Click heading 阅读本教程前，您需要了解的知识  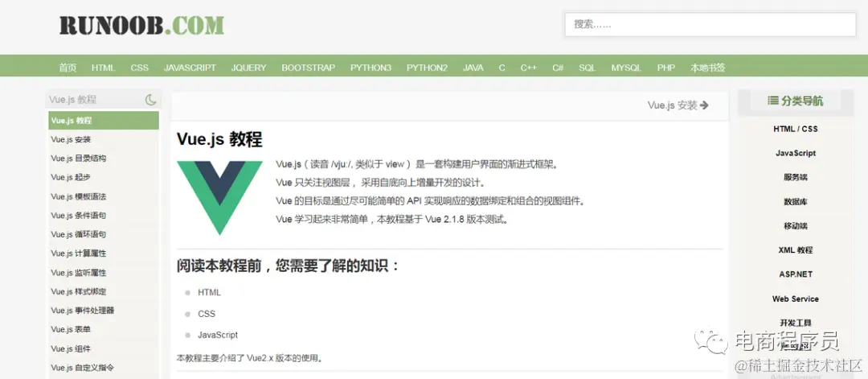coord(288,266)
